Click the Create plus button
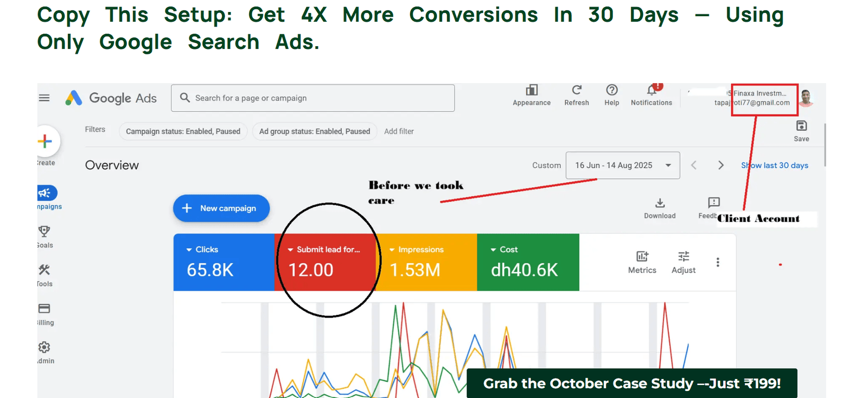The width and height of the screenshot is (868, 398). click(x=45, y=142)
